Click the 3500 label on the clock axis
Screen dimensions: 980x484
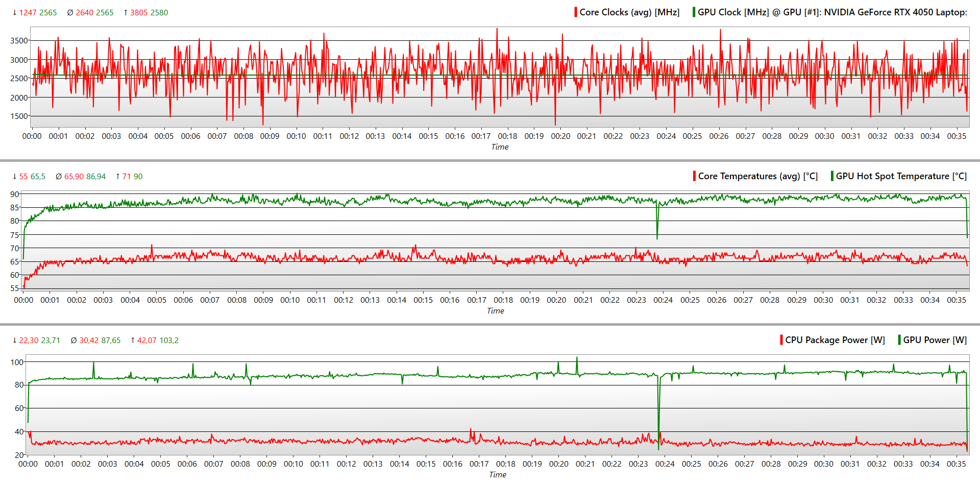coord(19,41)
